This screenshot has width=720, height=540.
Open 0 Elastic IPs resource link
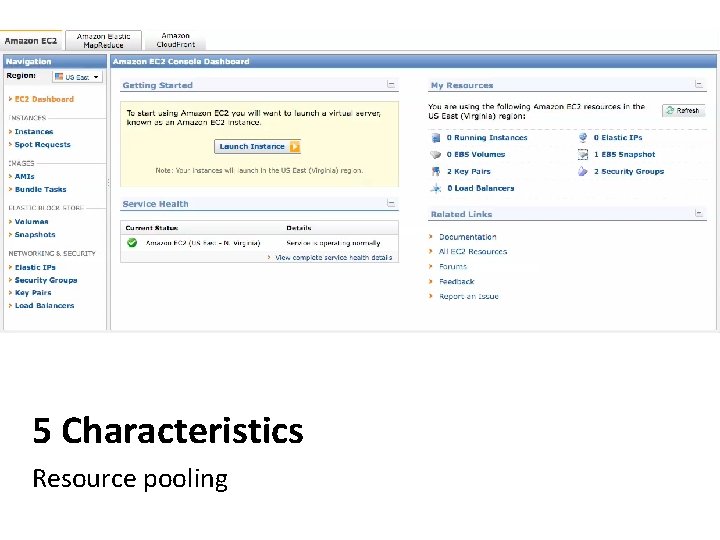point(618,137)
